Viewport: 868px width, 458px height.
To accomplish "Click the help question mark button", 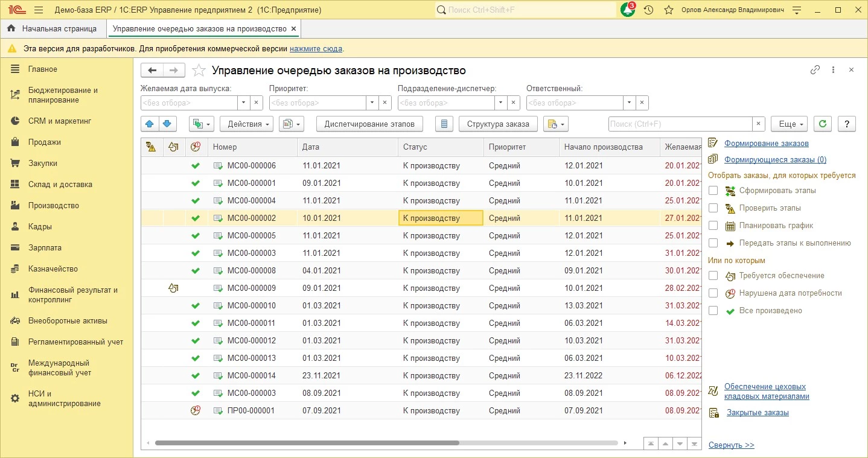I will point(847,124).
